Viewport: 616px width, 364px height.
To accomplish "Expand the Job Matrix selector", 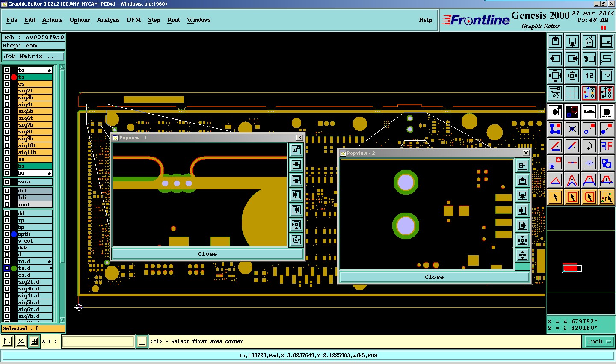I will click(33, 56).
